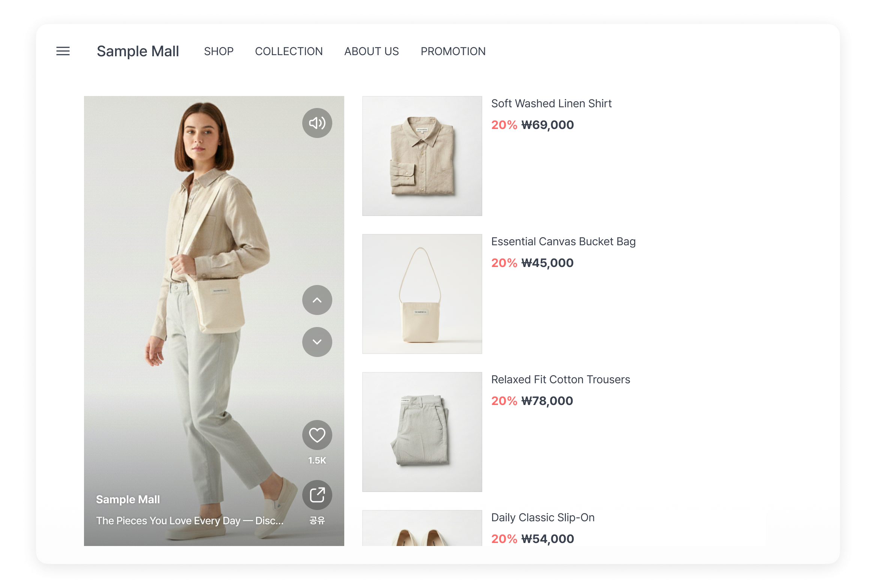Viewport: 876px width, 588px height.
Task: Open the Relaxed Fit Cotton Trousers product
Action: 561,379
